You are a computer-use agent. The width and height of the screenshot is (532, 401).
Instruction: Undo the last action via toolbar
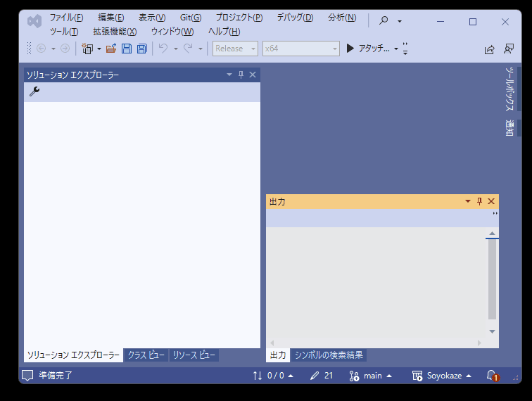[163, 49]
